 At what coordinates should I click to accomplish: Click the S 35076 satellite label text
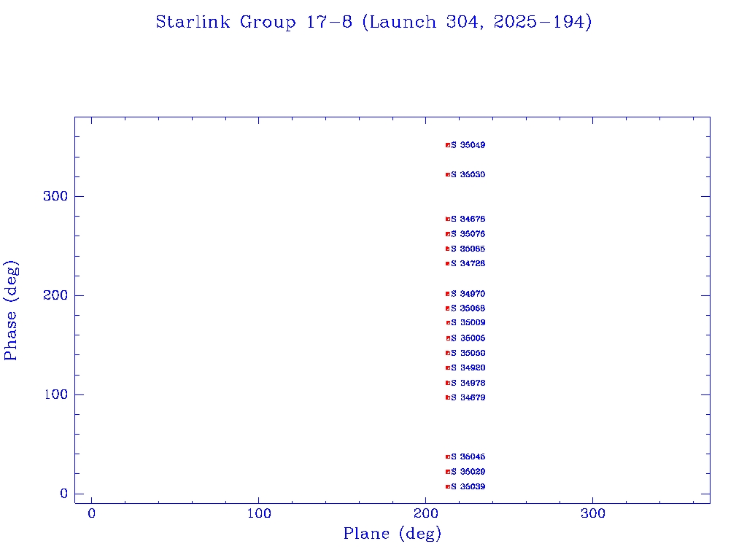click(468, 234)
